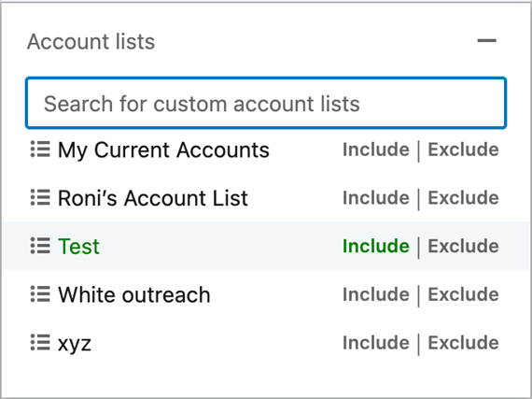
Task: Include My Current Accounts list
Action: tap(376, 150)
